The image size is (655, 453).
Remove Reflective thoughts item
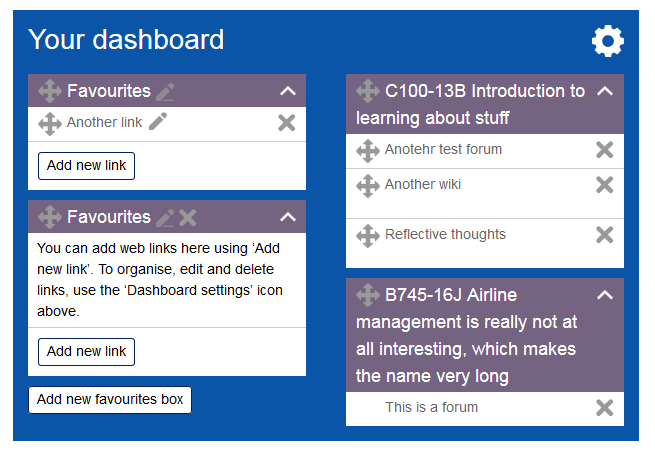[604, 235]
